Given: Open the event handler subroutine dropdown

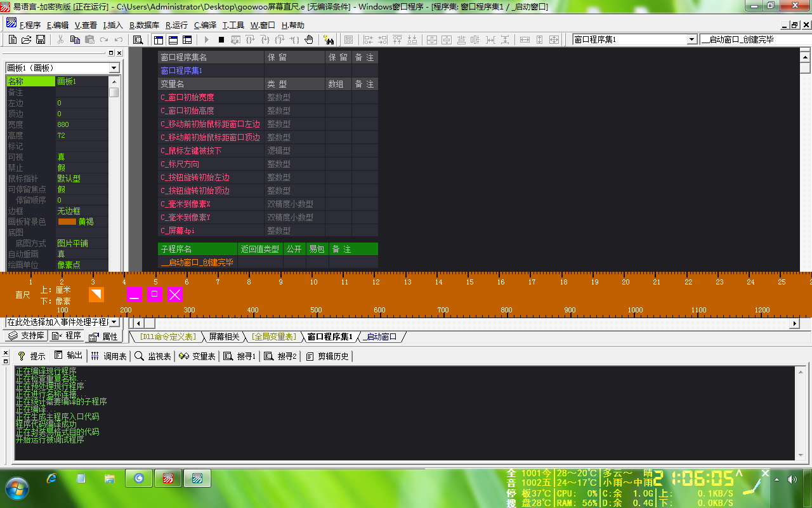Looking at the screenshot, I should tap(114, 323).
